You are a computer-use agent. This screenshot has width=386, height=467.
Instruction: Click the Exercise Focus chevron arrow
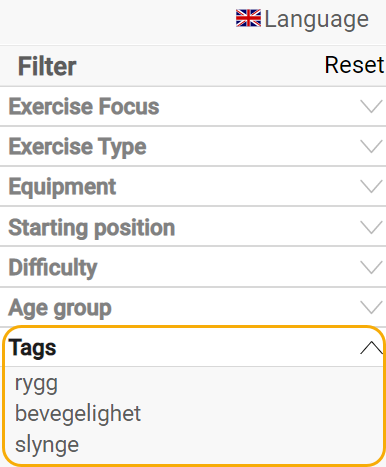pyautogui.click(x=371, y=107)
